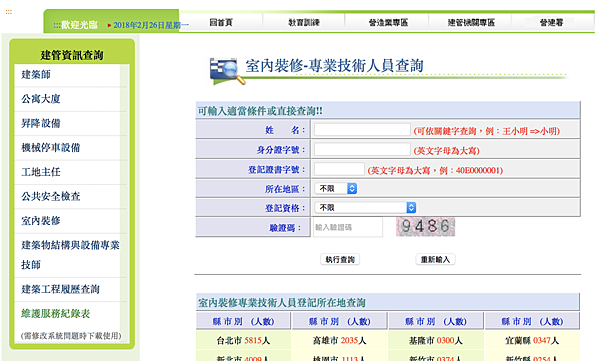Focus the 登記證書字號 input field
Viewport: 600px width, 361px height.
point(339,169)
